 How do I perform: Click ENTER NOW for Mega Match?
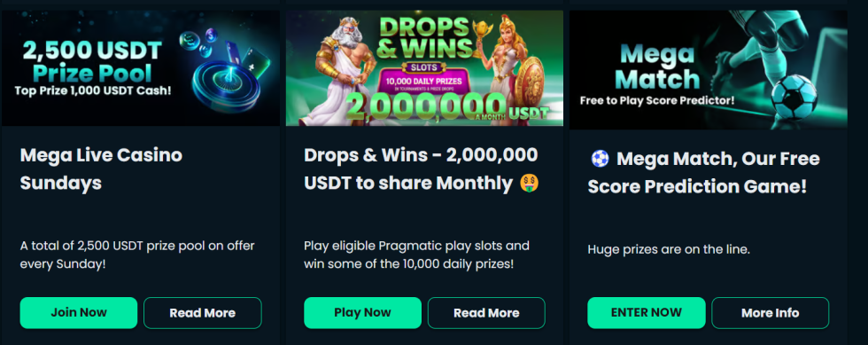pyautogui.click(x=647, y=313)
